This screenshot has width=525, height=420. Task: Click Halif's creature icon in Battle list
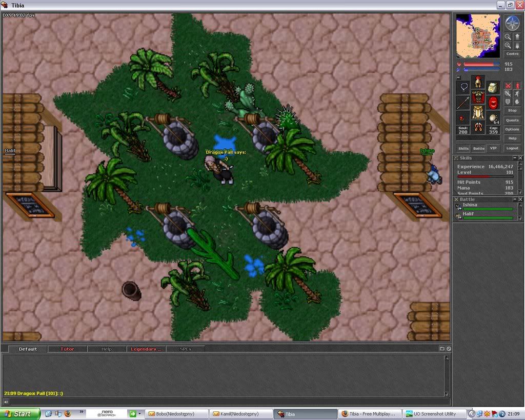pos(458,216)
